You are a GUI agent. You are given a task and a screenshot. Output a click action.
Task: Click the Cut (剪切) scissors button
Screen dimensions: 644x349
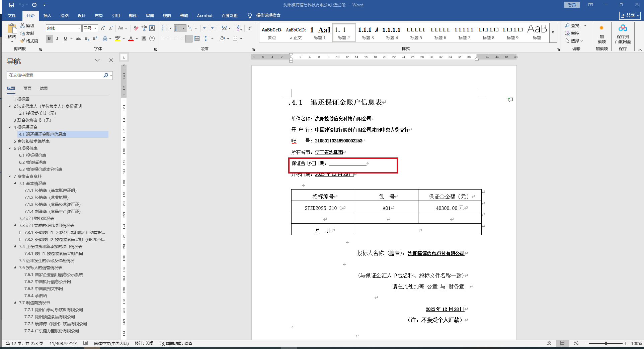(x=27, y=25)
